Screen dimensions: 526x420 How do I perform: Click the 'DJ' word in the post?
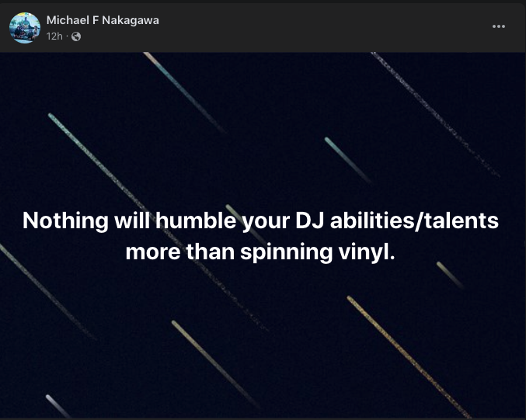[310, 221]
